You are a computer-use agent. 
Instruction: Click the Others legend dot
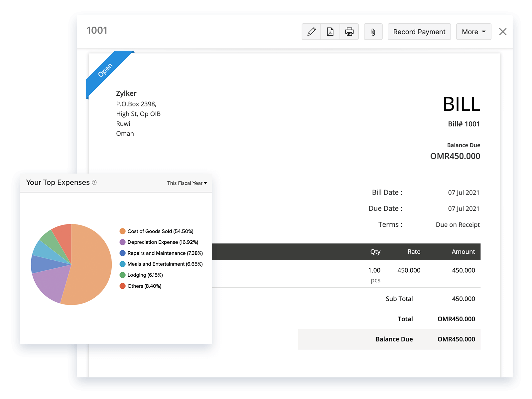pos(122,286)
